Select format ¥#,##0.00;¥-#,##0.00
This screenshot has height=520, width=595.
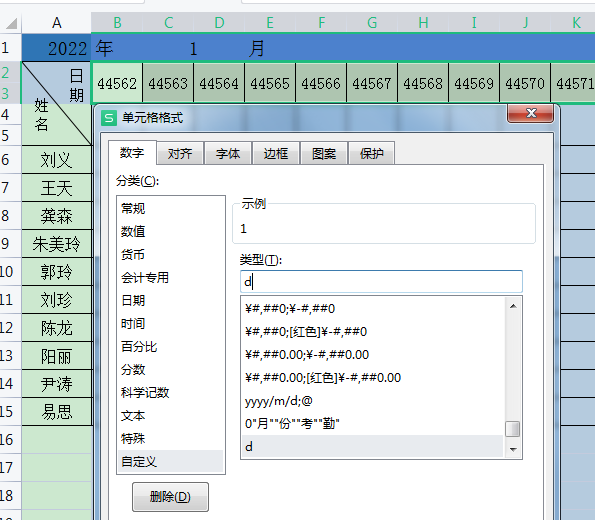tap(373, 355)
